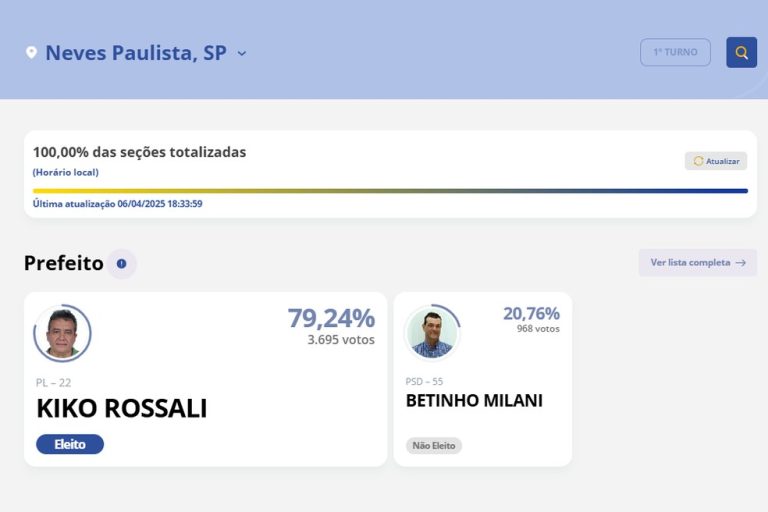Click the location pin icon
This screenshot has height=512, width=768.
[31, 52]
